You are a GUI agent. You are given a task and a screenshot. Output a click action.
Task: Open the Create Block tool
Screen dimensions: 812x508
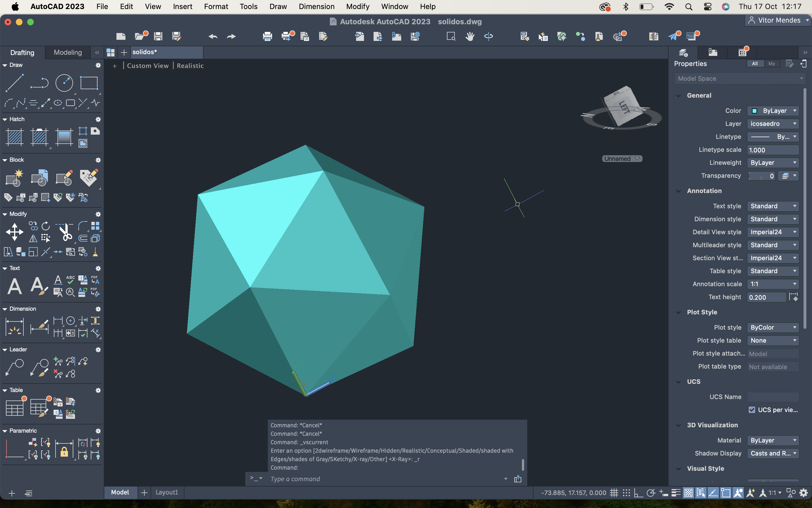[15, 178]
